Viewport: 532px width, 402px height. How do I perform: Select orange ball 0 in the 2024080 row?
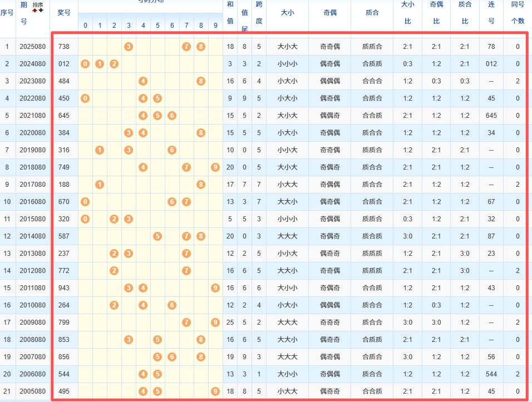pyautogui.click(x=85, y=64)
